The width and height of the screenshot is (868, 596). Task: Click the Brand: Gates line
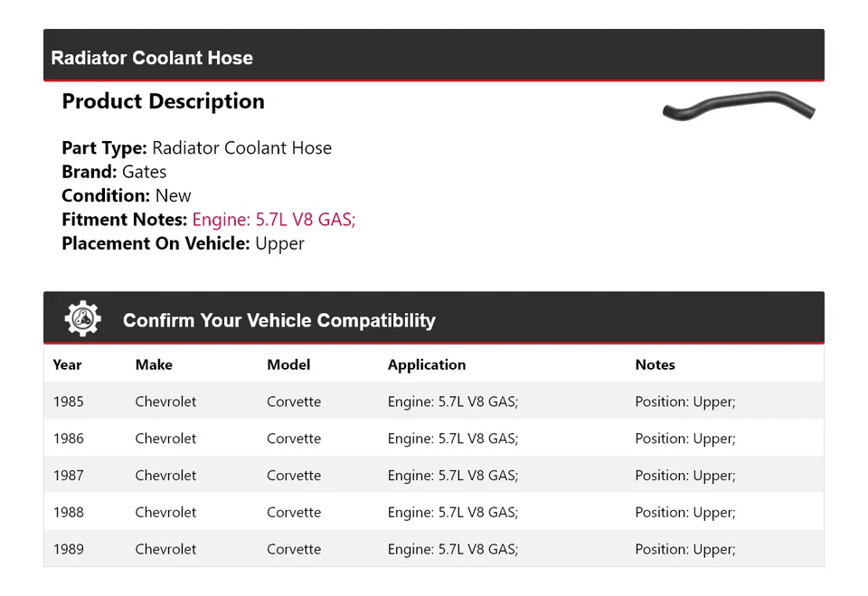pos(114,172)
